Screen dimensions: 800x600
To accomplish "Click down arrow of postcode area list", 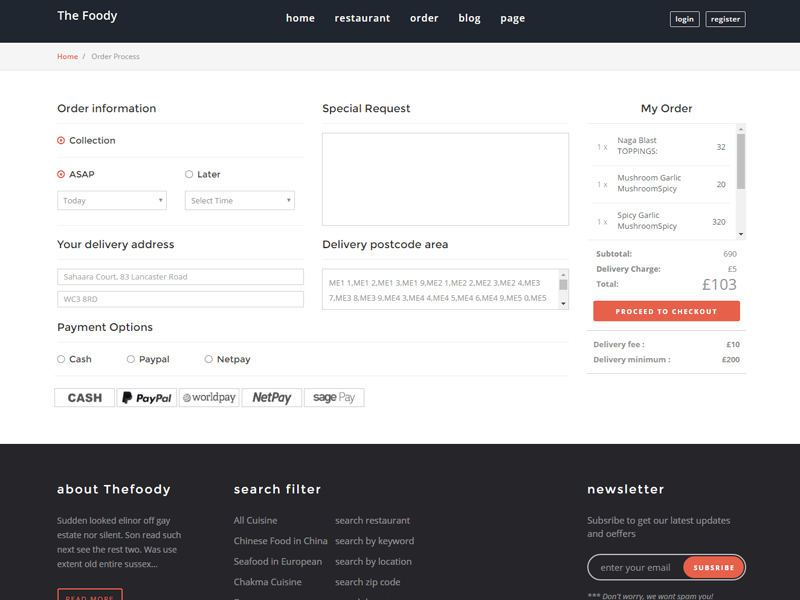I will coord(563,303).
